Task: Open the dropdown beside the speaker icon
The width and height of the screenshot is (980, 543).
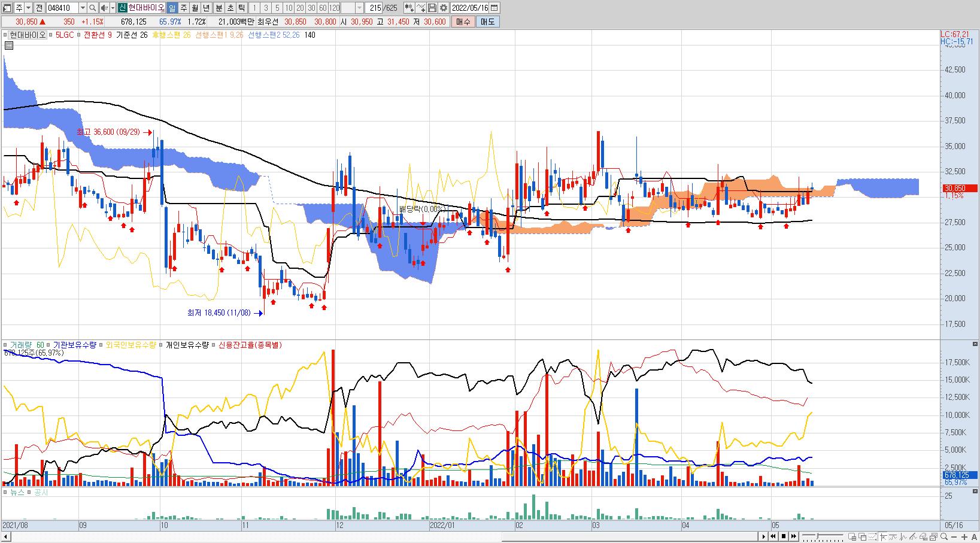Action: pos(113,8)
